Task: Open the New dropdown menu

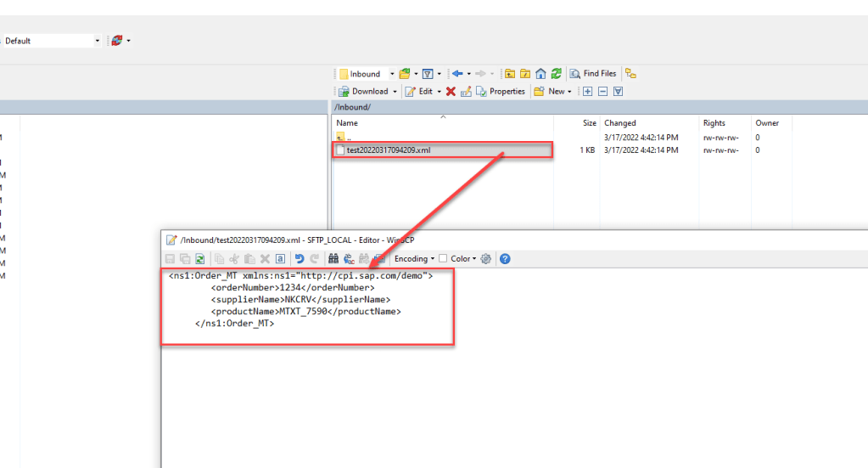Action: (x=552, y=92)
